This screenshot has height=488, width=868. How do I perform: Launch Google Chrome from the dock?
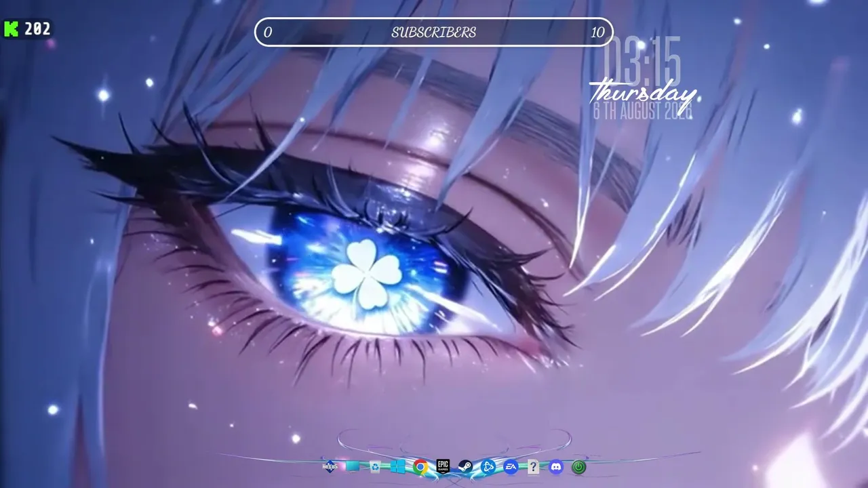pyautogui.click(x=420, y=466)
